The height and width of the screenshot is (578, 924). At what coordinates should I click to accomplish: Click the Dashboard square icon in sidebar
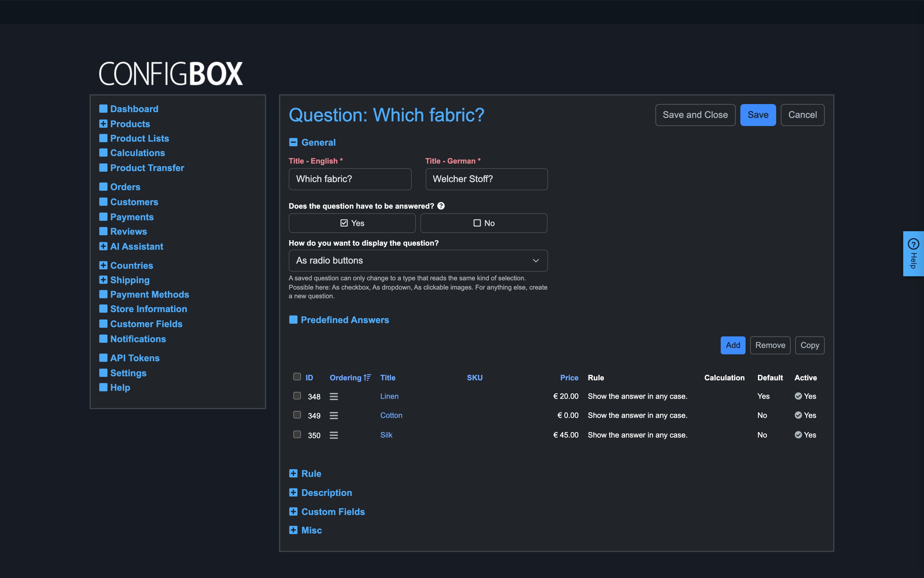click(103, 109)
